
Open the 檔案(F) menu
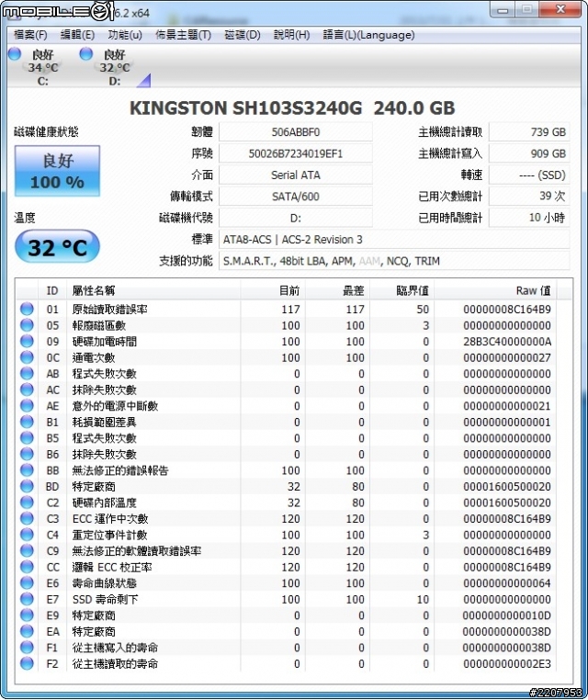click(30, 35)
